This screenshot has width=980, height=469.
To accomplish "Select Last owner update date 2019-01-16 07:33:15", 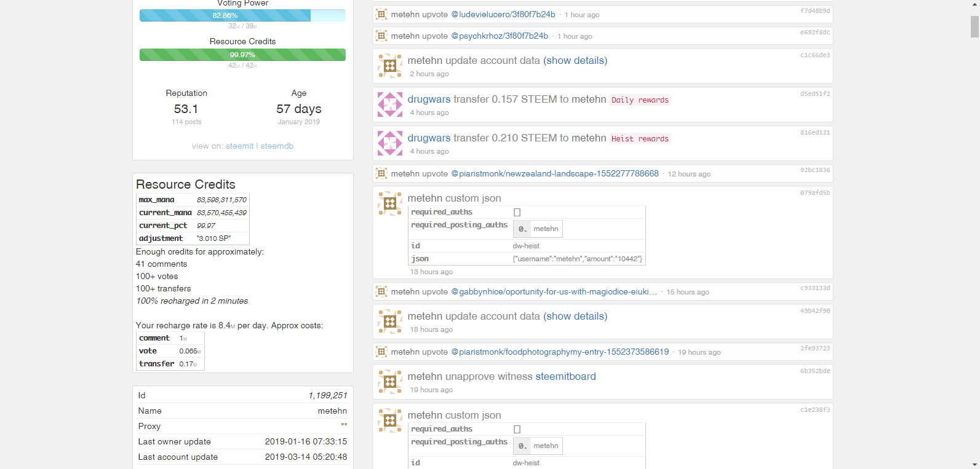I will click(306, 441).
